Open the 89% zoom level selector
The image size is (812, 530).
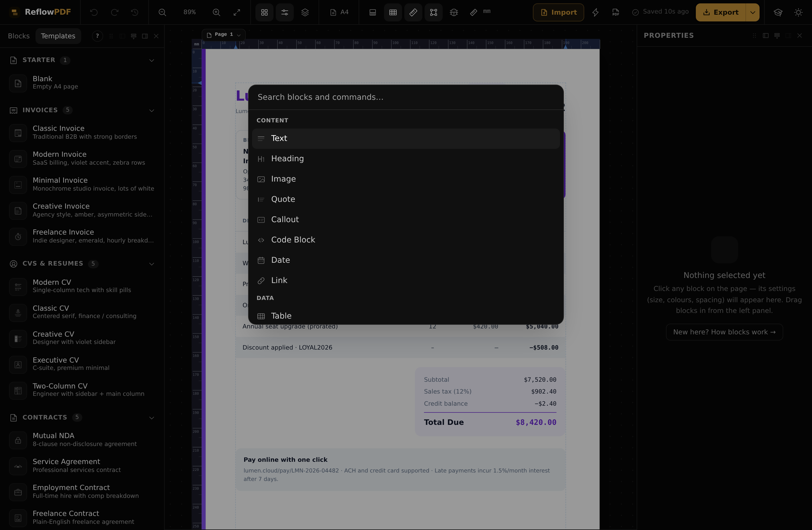click(x=189, y=12)
